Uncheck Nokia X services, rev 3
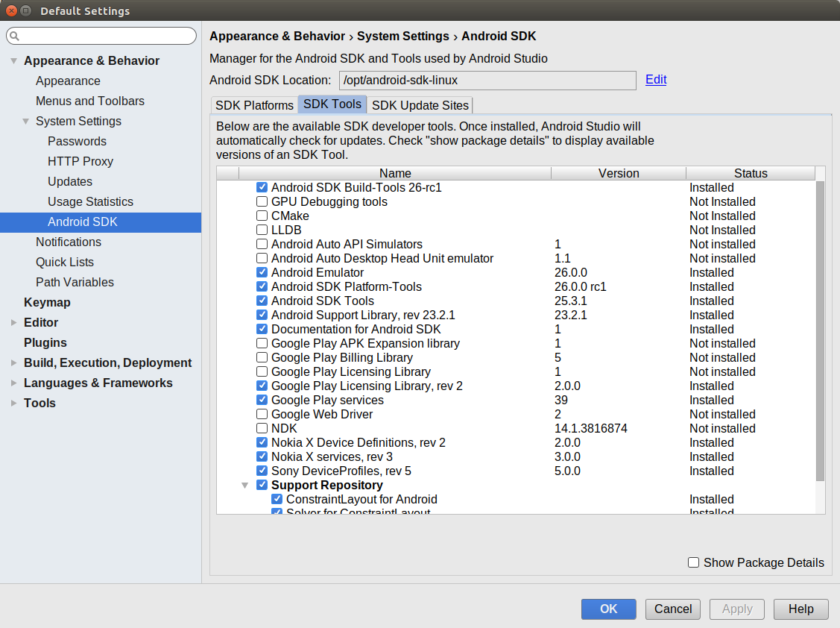 click(x=262, y=457)
